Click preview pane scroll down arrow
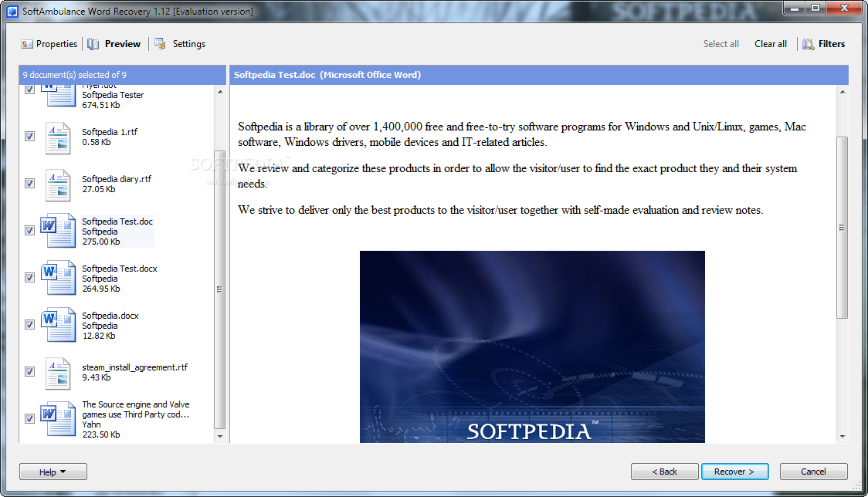Screen dimensions: 868x497 pyautogui.click(x=843, y=436)
